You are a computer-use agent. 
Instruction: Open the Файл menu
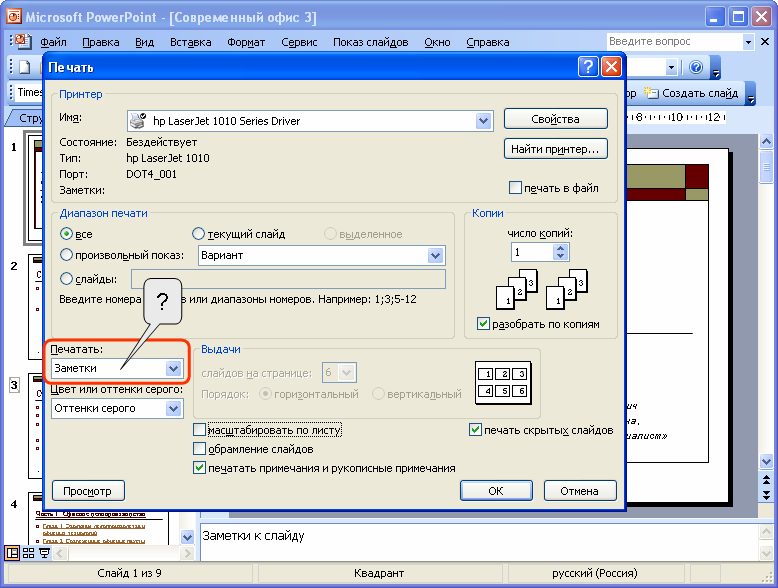pos(53,42)
